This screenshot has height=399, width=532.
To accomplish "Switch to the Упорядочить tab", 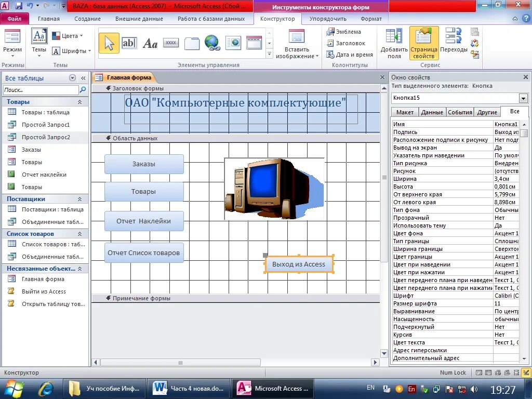I will pyautogui.click(x=328, y=19).
